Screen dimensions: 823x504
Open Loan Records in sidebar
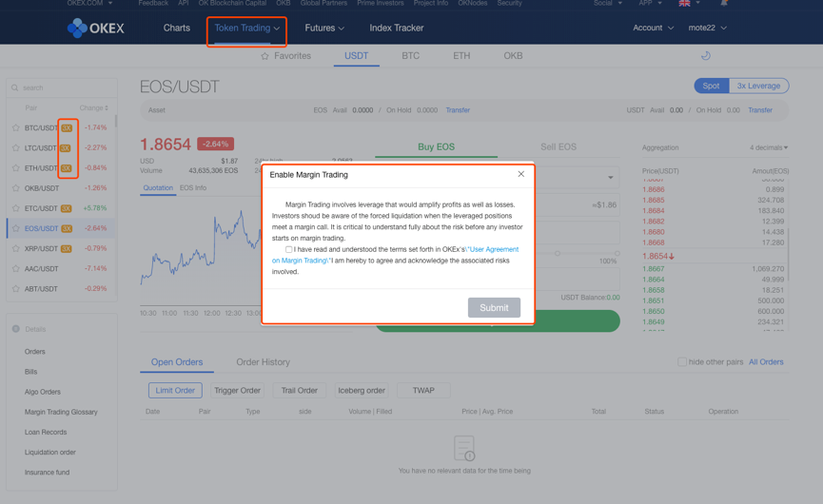(46, 432)
